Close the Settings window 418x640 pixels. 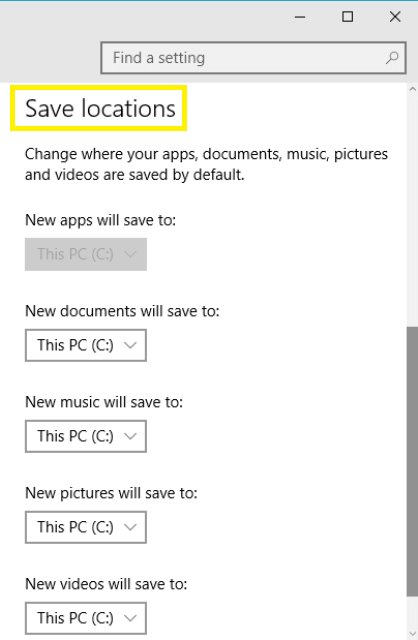[x=395, y=17]
